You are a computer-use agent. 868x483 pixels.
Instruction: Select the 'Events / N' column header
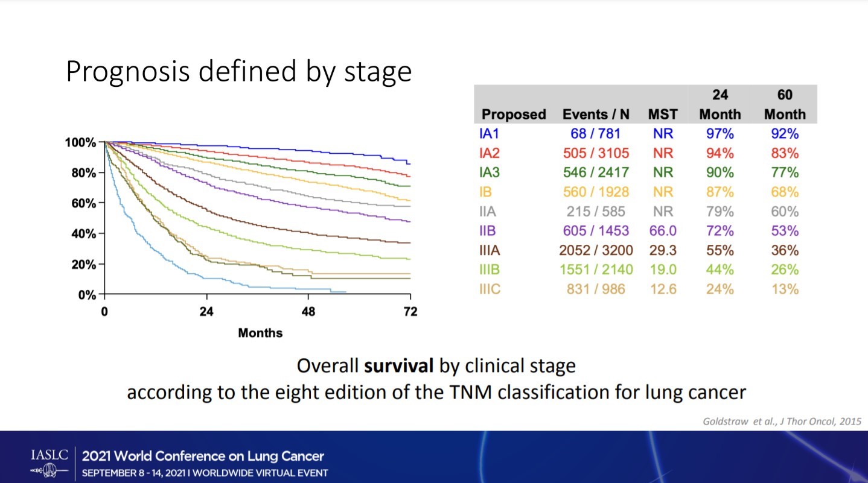pyautogui.click(x=595, y=114)
